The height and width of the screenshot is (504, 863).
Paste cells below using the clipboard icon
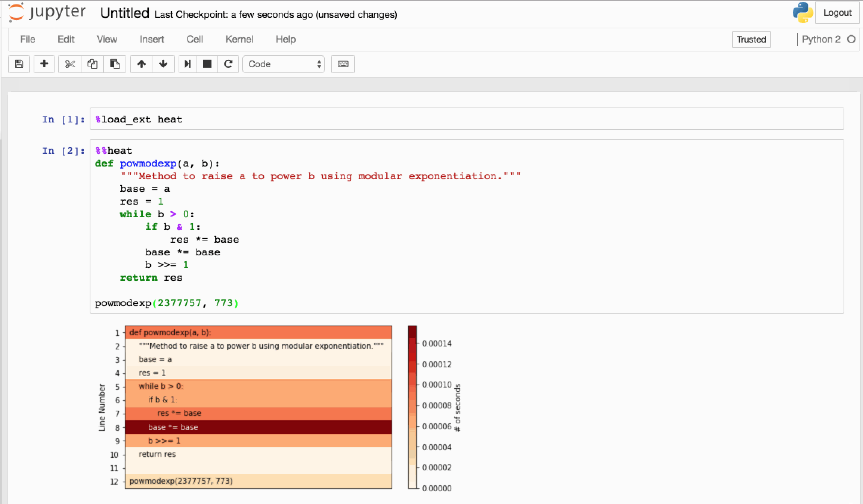click(x=115, y=64)
